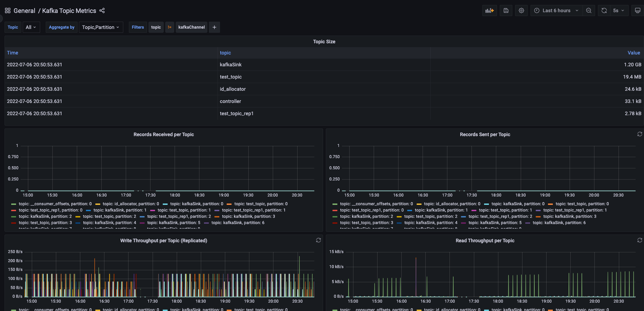
Task: Sort table by Value column header
Action: pos(634,53)
